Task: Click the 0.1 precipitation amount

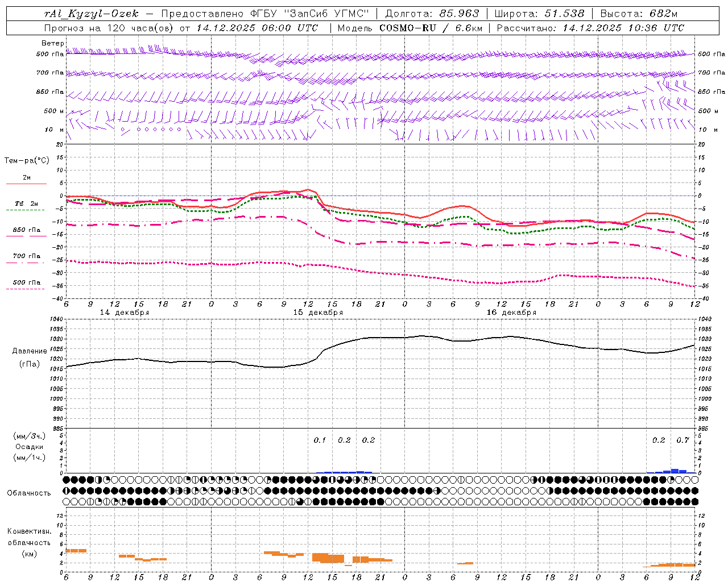Action: pos(320,440)
